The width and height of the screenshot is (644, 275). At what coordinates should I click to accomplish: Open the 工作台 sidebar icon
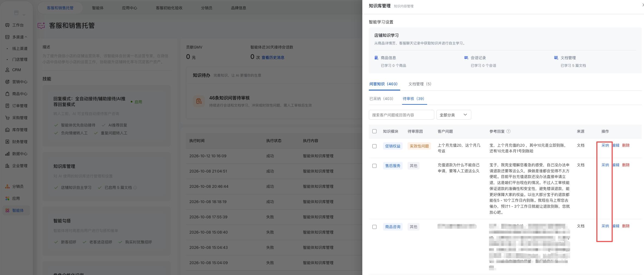(7, 25)
